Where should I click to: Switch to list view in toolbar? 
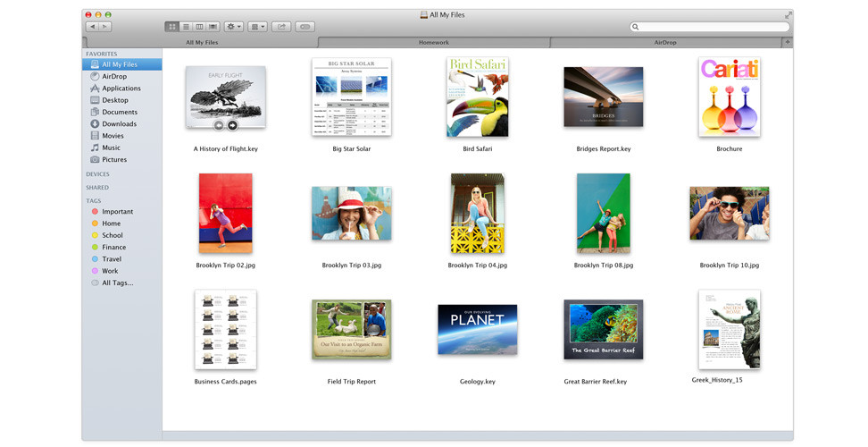186,27
